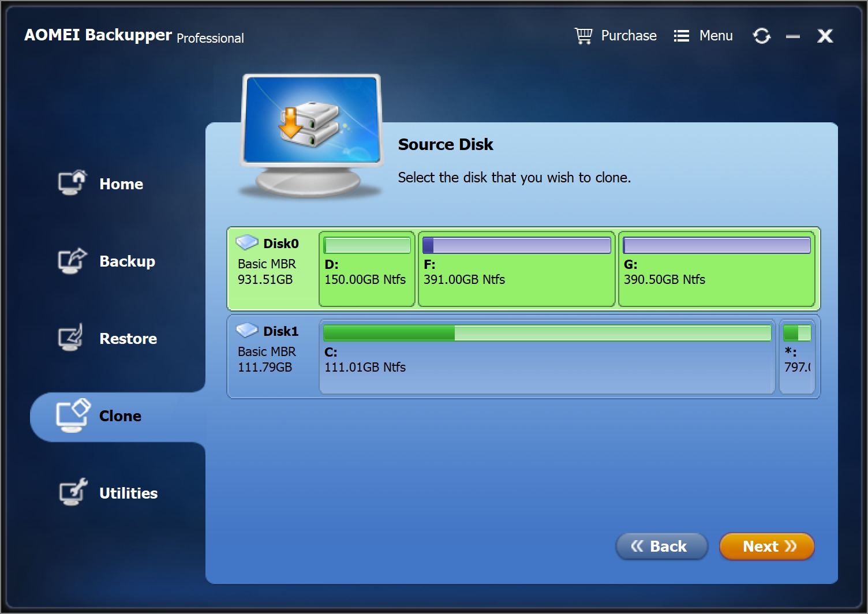Open the Backup section label
Viewport: 868px width, 614px height.
point(128,261)
